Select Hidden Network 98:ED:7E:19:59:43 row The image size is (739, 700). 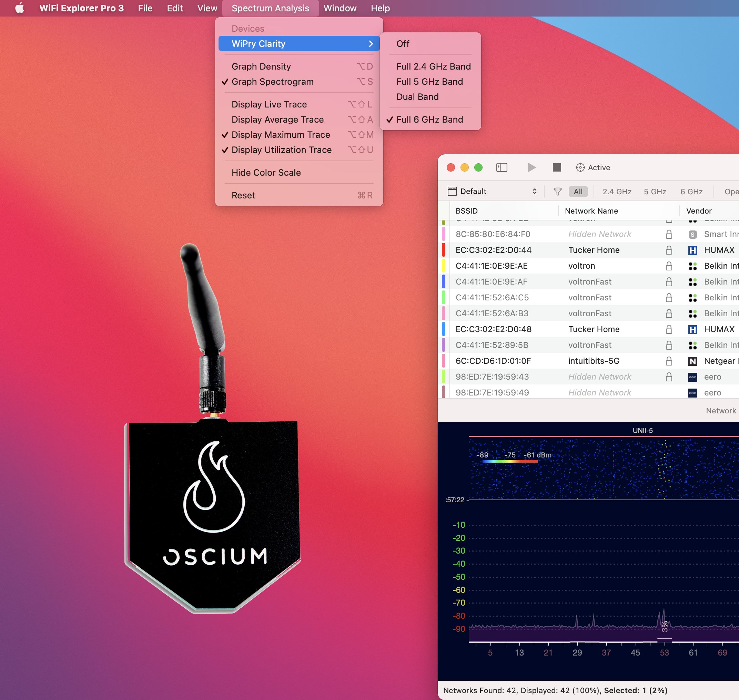point(588,377)
